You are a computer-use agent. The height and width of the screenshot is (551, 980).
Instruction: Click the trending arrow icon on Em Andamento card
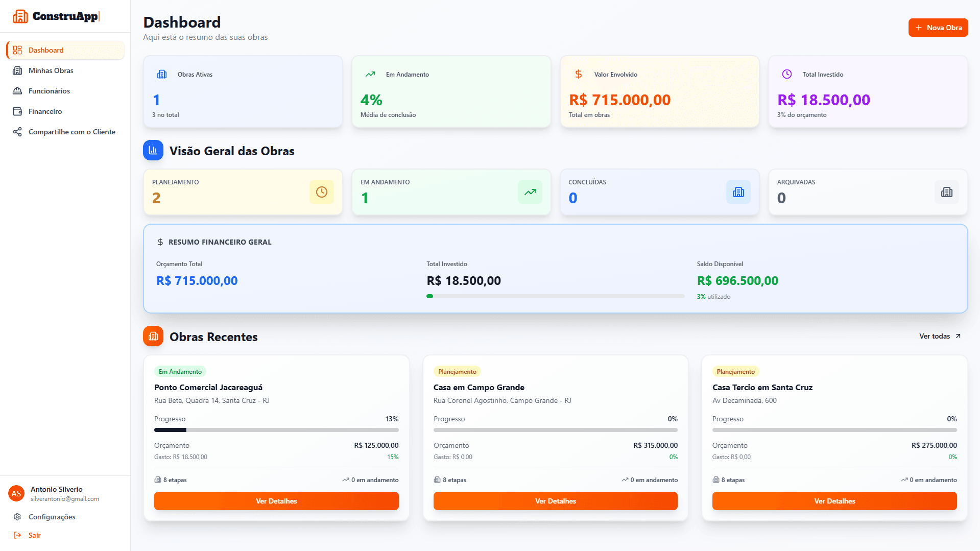click(530, 192)
